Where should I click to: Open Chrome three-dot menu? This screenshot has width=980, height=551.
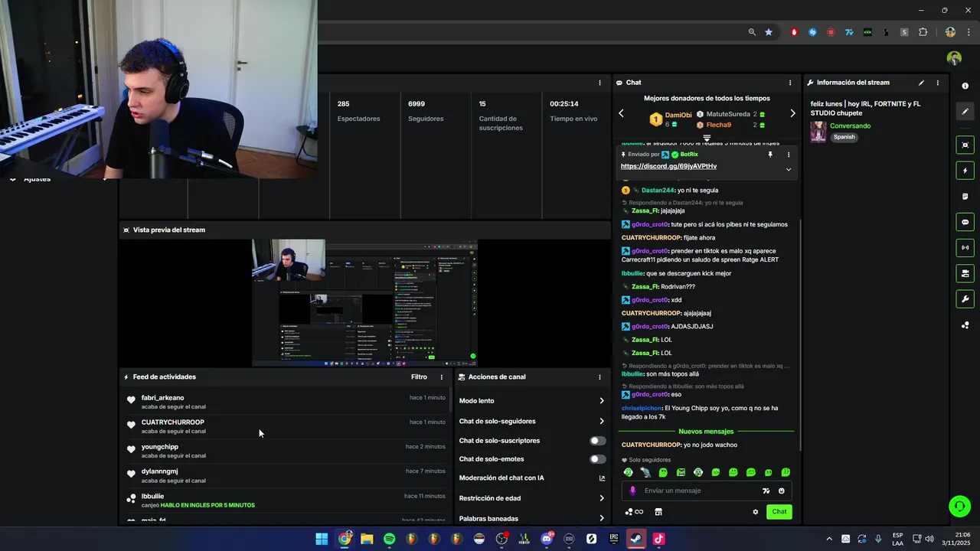(968, 32)
